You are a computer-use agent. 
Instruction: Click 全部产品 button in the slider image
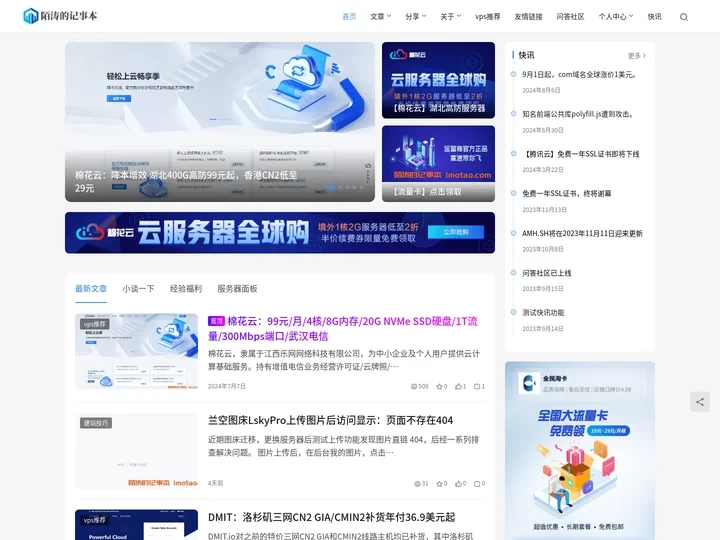click(119, 98)
